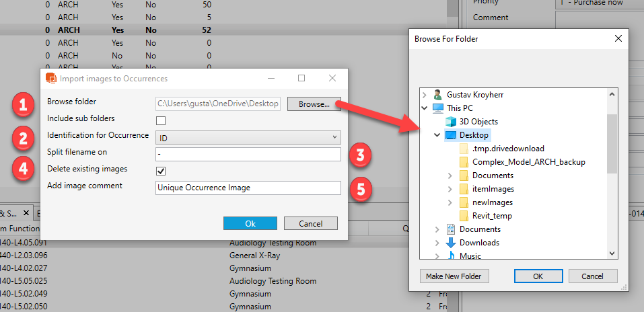Image resolution: width=644 pixels, height=312 pixels.
Task: Select the Music folder icon
Action: 451,256
